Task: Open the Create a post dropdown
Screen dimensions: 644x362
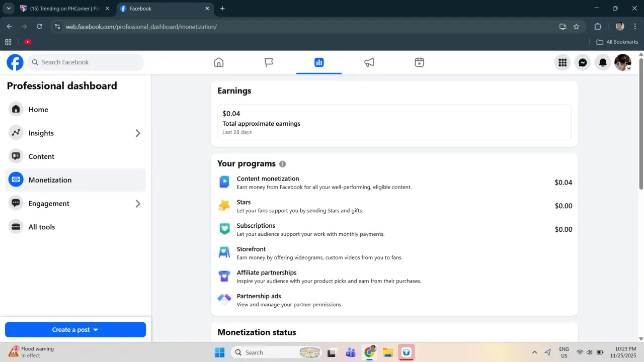Action: pos(75,330)
